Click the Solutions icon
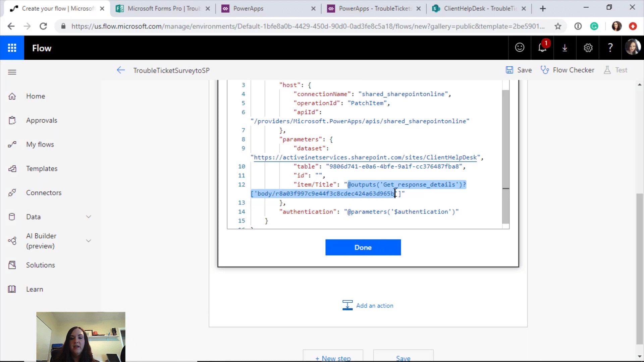The image size is (644, 362). (x=12, y=265)
